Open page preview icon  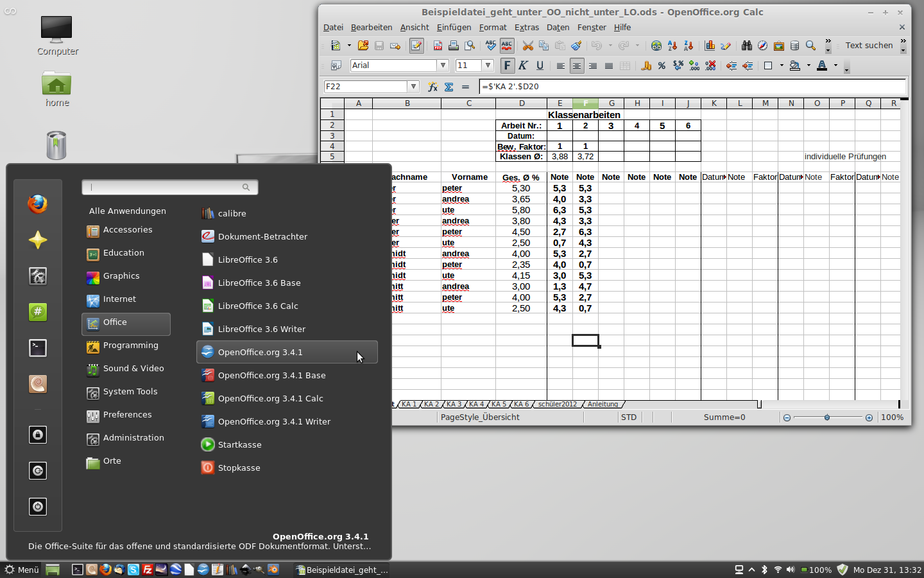coord(470,46)
